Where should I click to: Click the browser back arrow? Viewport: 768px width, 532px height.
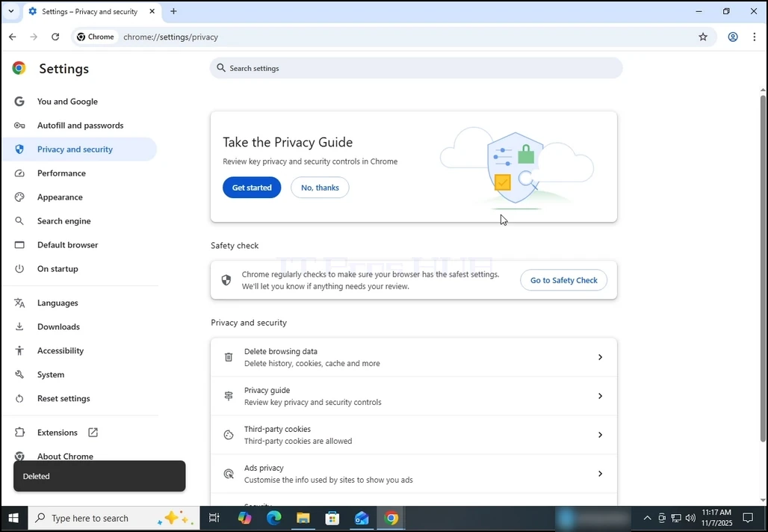13,37
